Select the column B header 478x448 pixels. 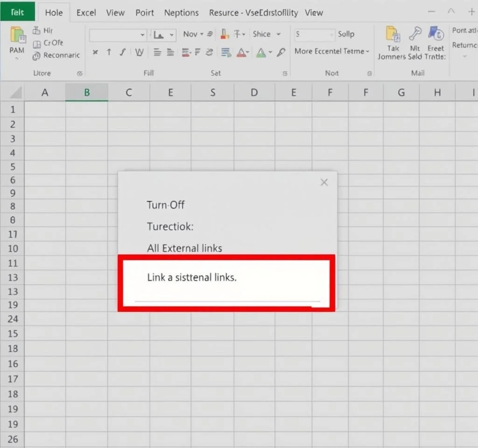87,92
